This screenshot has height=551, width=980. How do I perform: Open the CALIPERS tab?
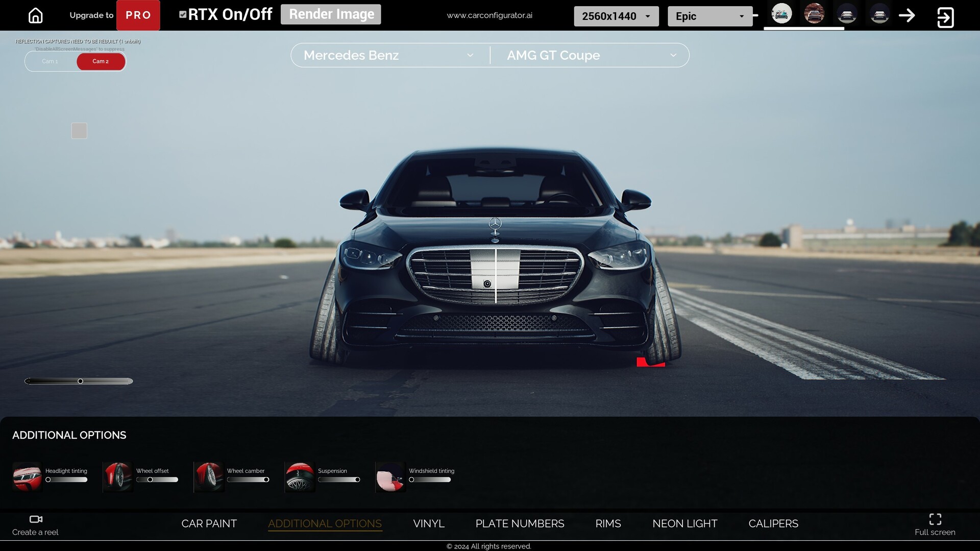click(x=773, y=523)
